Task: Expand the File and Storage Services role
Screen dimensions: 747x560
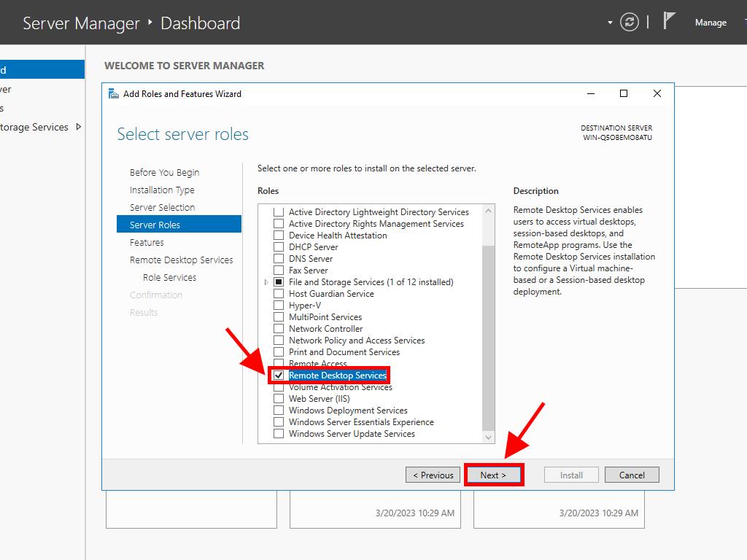Action: coord(266,282)
